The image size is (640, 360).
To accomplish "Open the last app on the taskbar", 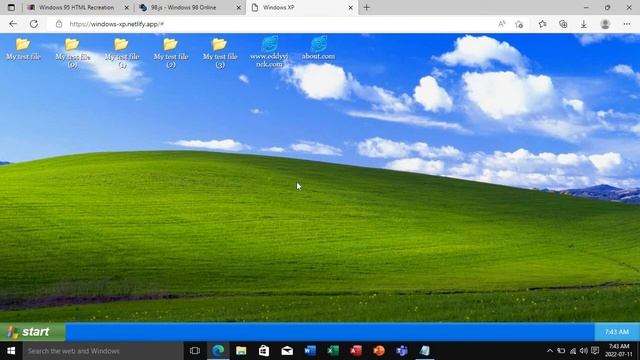I will (424, 351).
